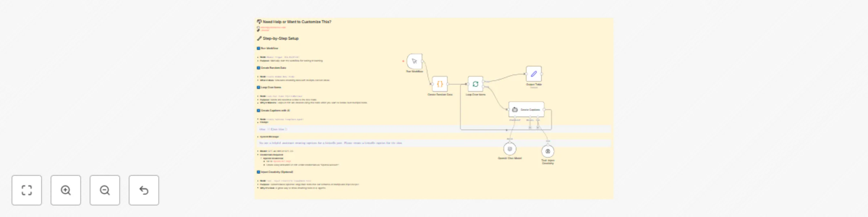Screen dimensions: 868x217
Task: Click the "System Message" bullet label
Action: (x=269, y=137)
